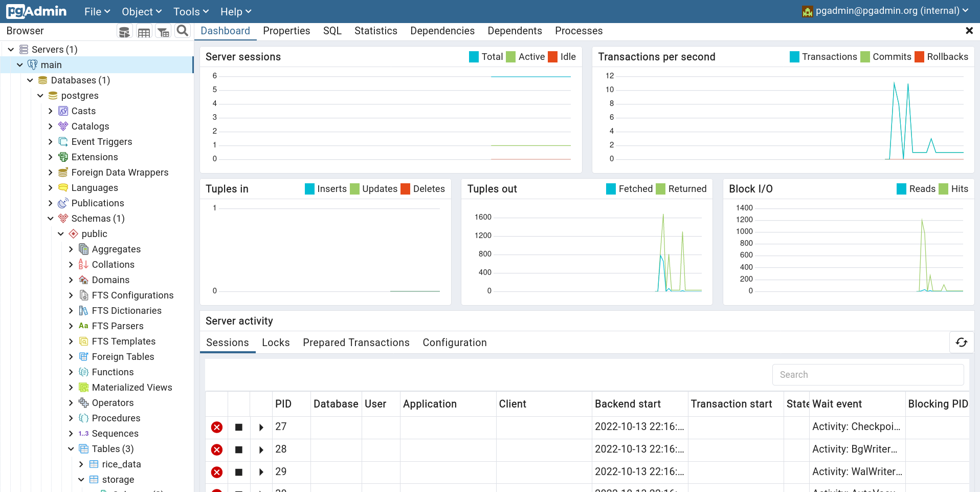
Task: Select the Publications node icon
Action: (63, 203)
